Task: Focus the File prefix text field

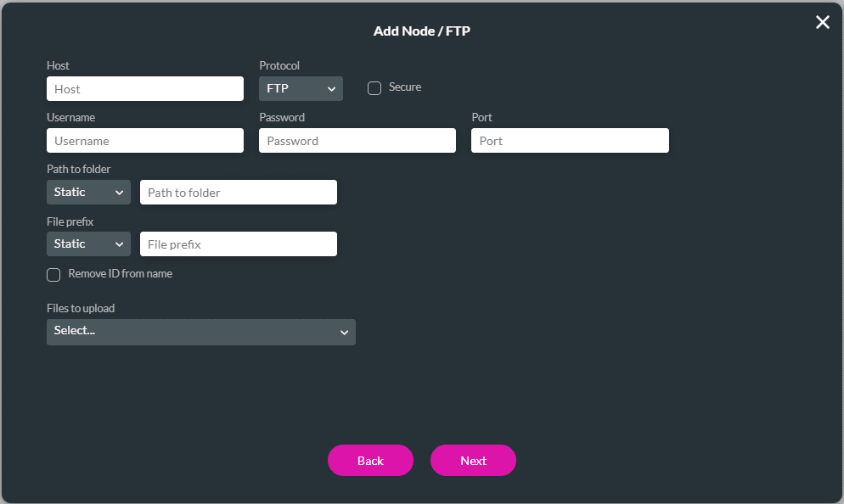Action: tap(238, 244)
